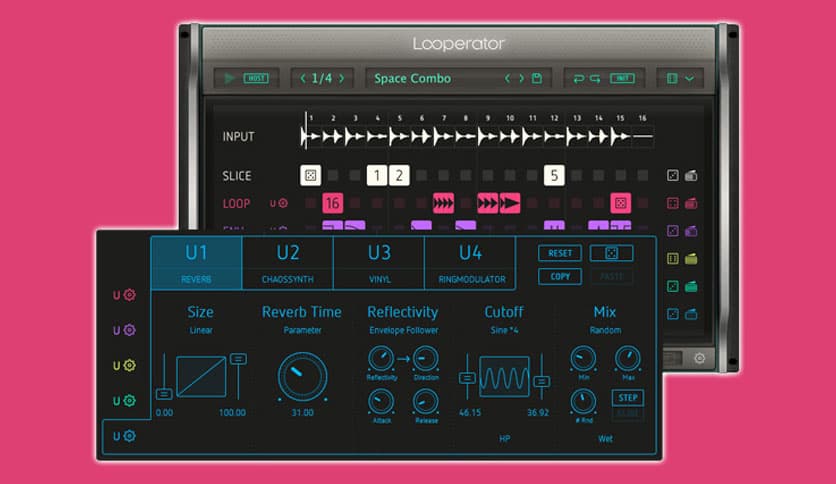Click the Reflectivity knob

381,359
